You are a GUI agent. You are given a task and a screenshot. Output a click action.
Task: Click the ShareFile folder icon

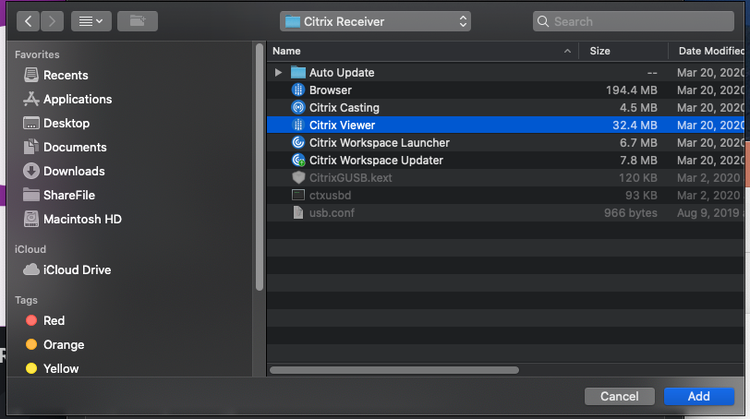point(31,195)
